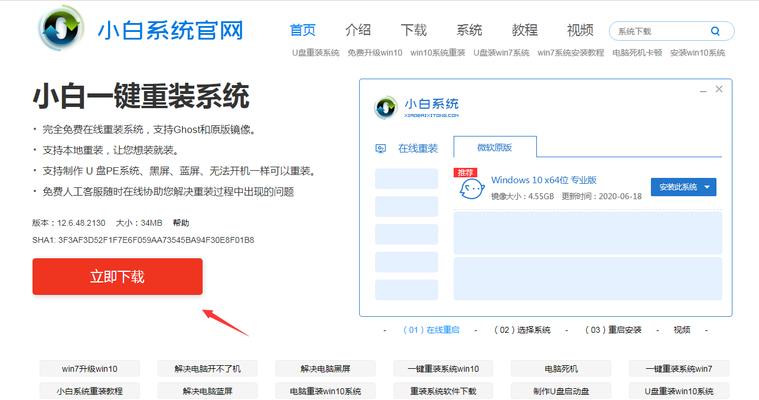The height and width of the screenshot is (400, 759).
Task: Expand the 安装此系统 dropdown arrow
Action: 707,187
